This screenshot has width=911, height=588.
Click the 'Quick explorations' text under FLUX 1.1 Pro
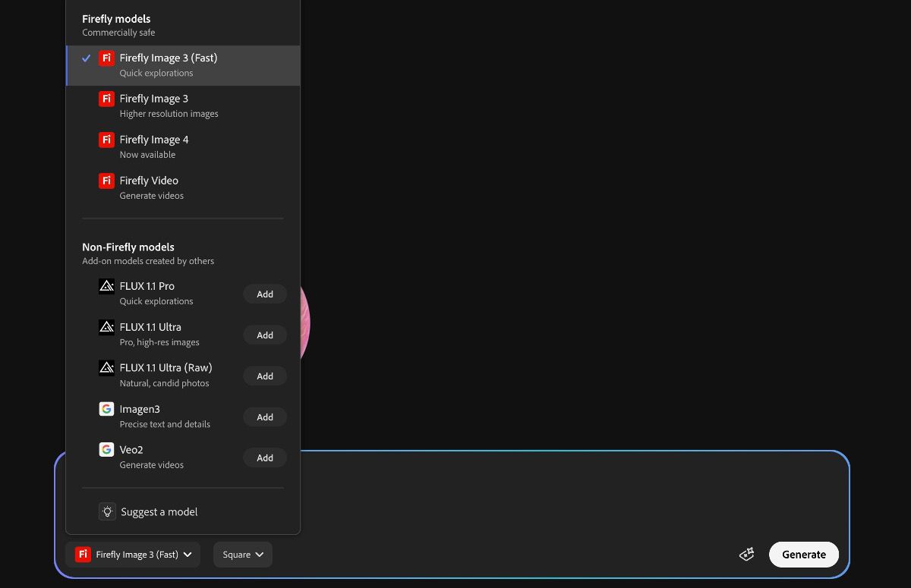[156, 301]
